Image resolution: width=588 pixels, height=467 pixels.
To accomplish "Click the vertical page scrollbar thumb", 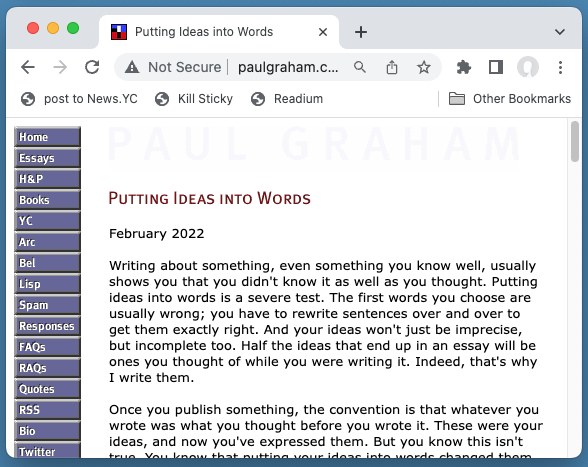I will point(574,141).
